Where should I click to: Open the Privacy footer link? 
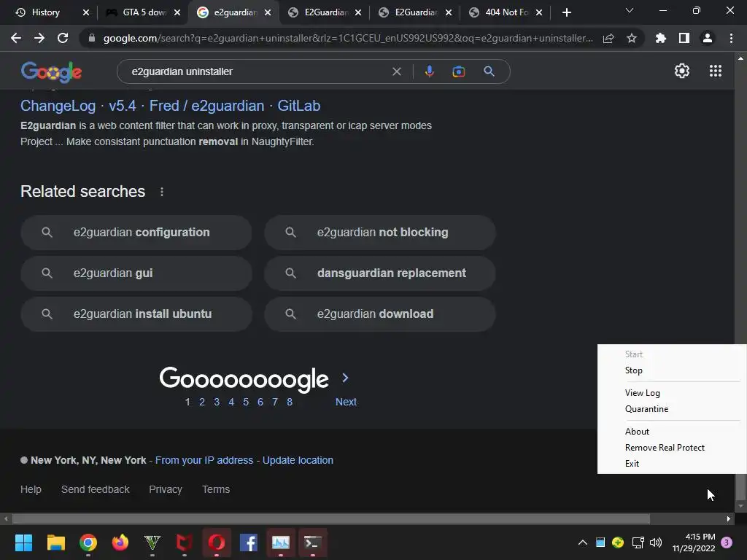click(166, 489)
